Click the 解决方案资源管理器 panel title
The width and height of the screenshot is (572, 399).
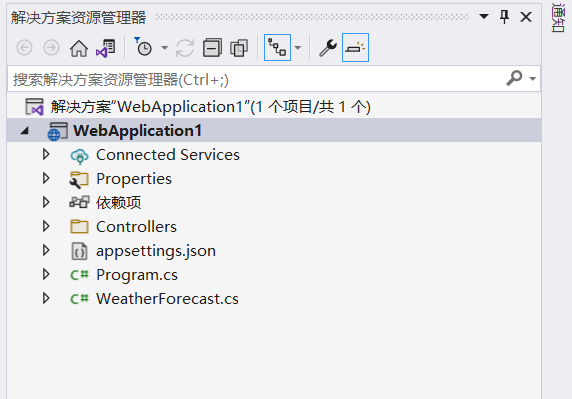point(78,17)
